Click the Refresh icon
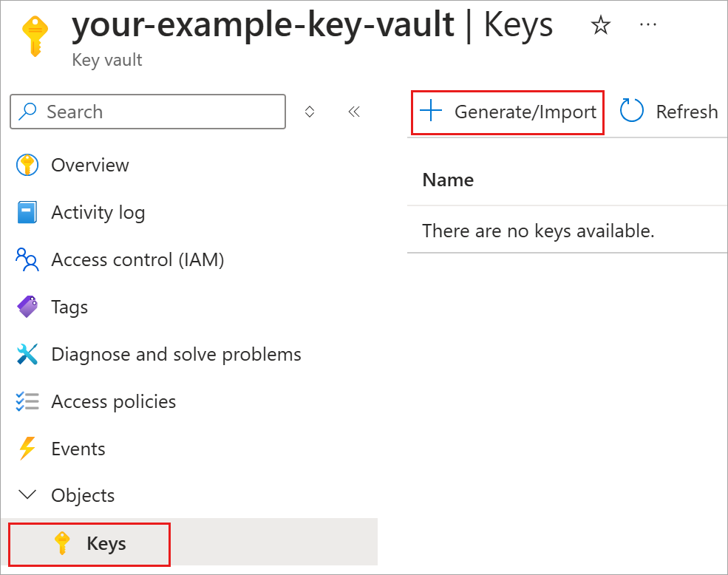Screen dimensions: 728x575 click(632, 110)
